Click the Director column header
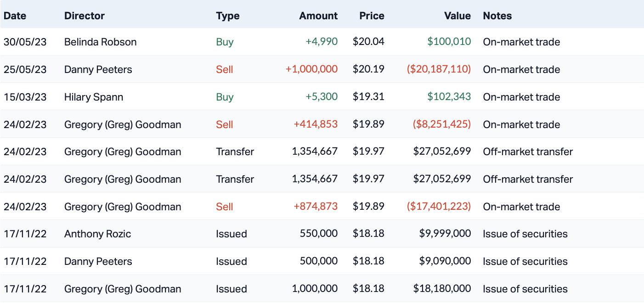This screenshot has height=303, width=644. pos(85,16)
